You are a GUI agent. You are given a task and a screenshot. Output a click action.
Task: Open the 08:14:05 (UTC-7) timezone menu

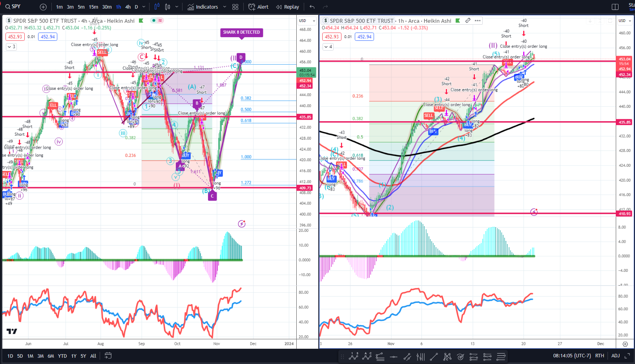pos(572,356)
